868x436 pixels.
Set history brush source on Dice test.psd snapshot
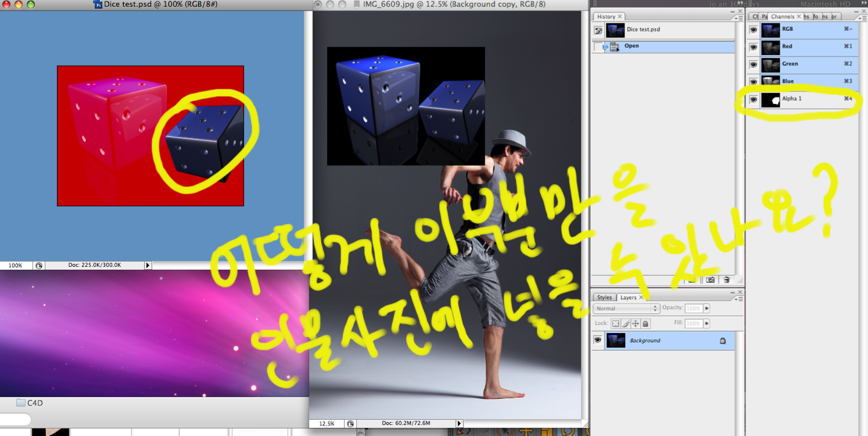tap(598, 30)
